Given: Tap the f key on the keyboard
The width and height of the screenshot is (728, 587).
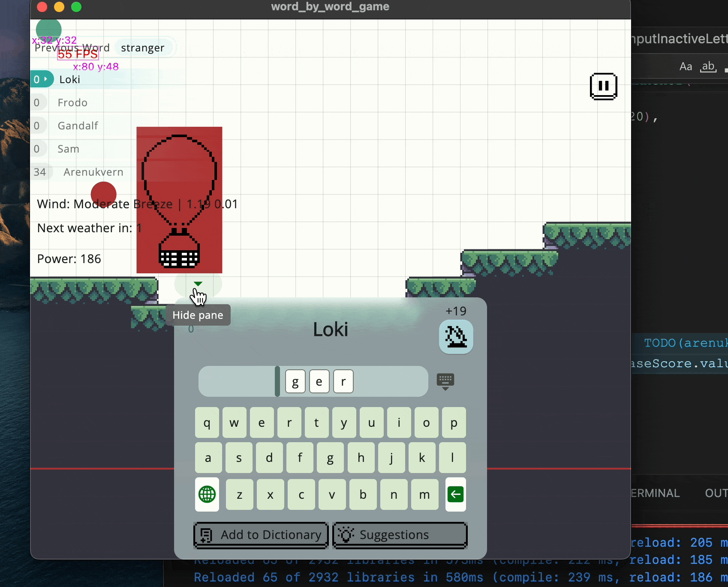Looking at the screenshot, I should tap(300, 458).
